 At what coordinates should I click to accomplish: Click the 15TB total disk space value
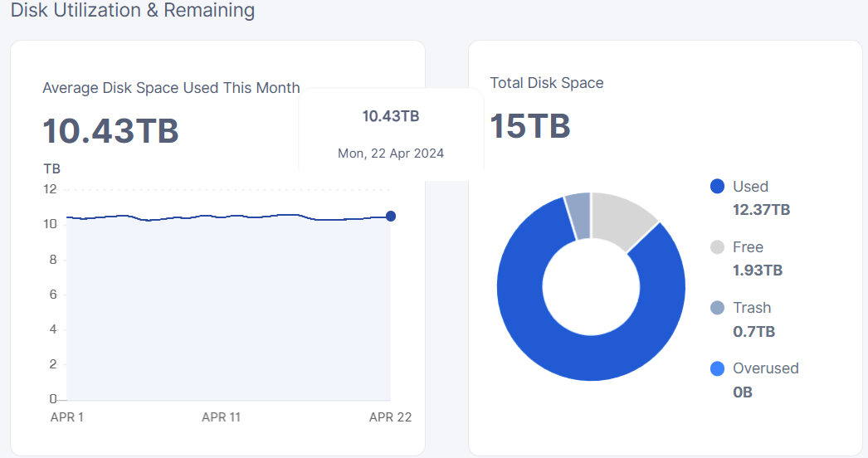(530, 126)
